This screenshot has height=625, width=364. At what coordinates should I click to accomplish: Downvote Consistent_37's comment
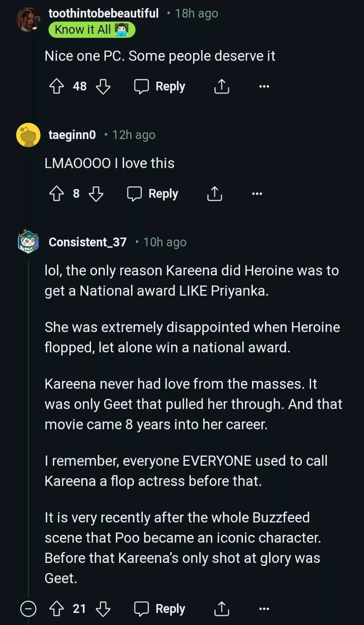coord(103,609)
